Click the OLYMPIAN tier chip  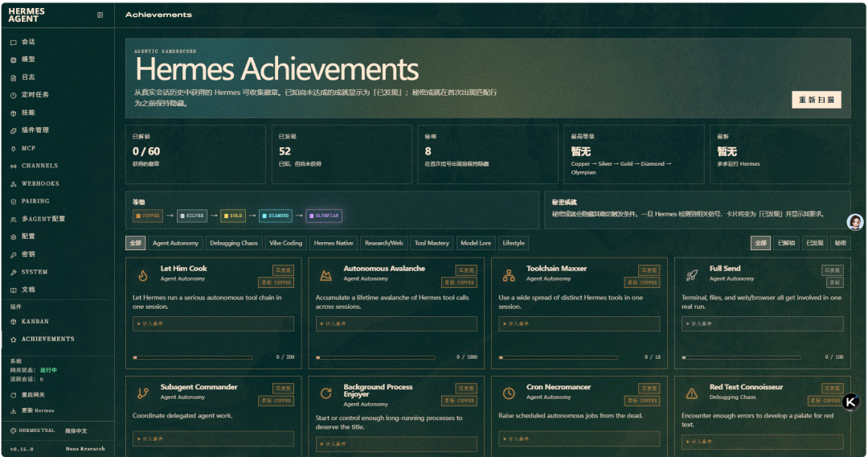[325, 216]
